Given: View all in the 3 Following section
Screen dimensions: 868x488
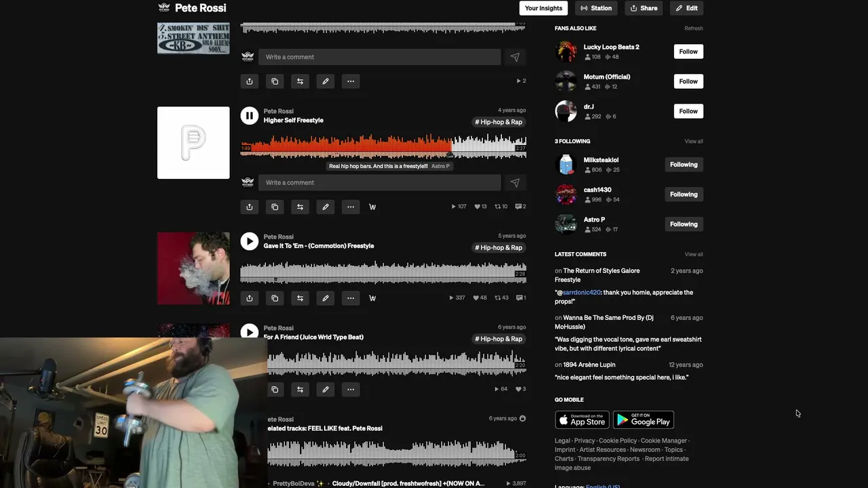Looking at the screenshot, I should pyautogui.click(x=694, y=142).
